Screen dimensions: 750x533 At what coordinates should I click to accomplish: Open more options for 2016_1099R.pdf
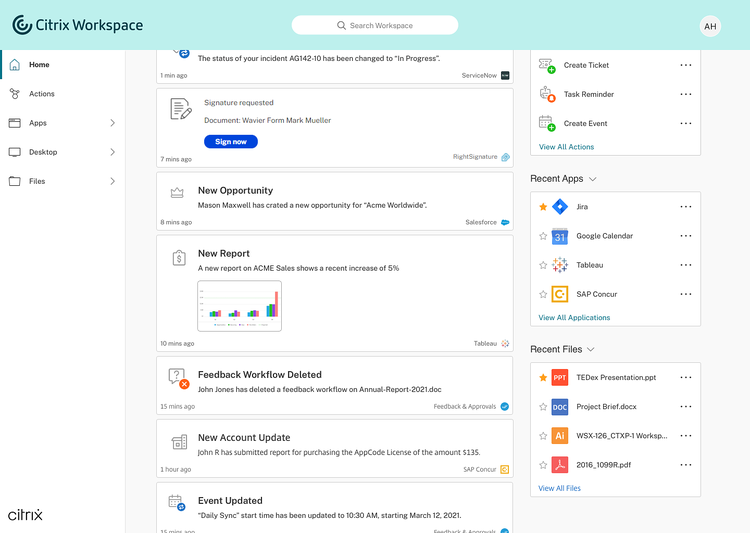pos(686,465)
